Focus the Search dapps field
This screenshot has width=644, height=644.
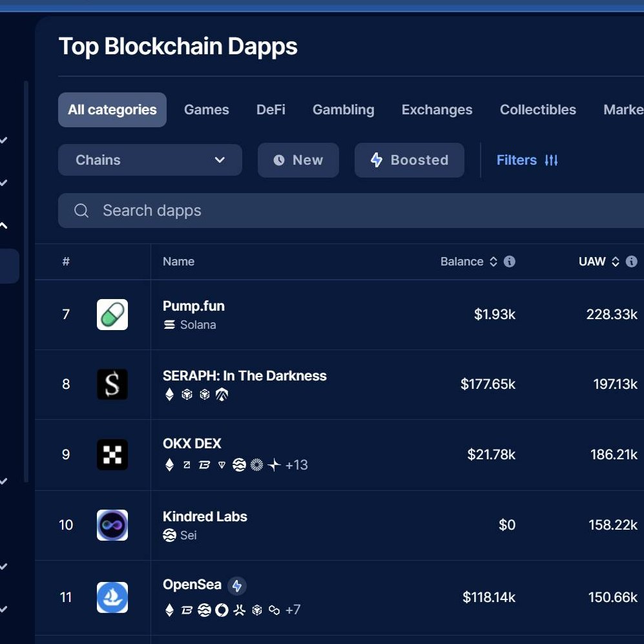(351, 211)
